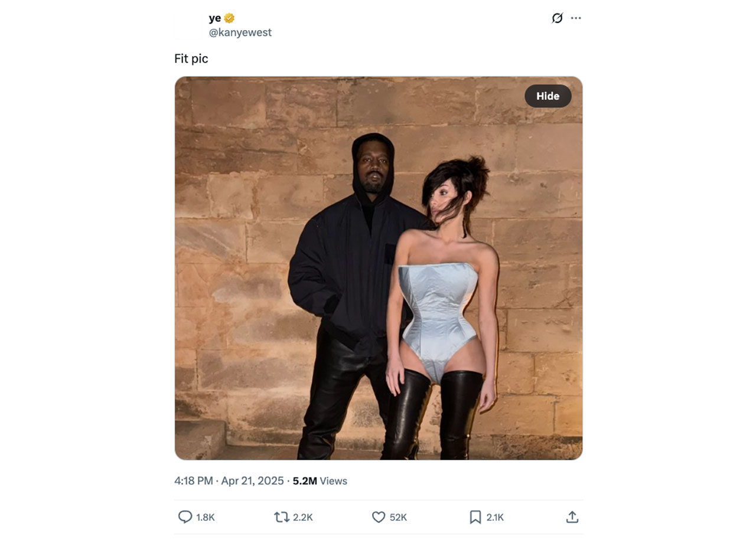This screenshot has width=756, height=543.
Task: Click the profile avatar left of ye
Action: point(188,25)
